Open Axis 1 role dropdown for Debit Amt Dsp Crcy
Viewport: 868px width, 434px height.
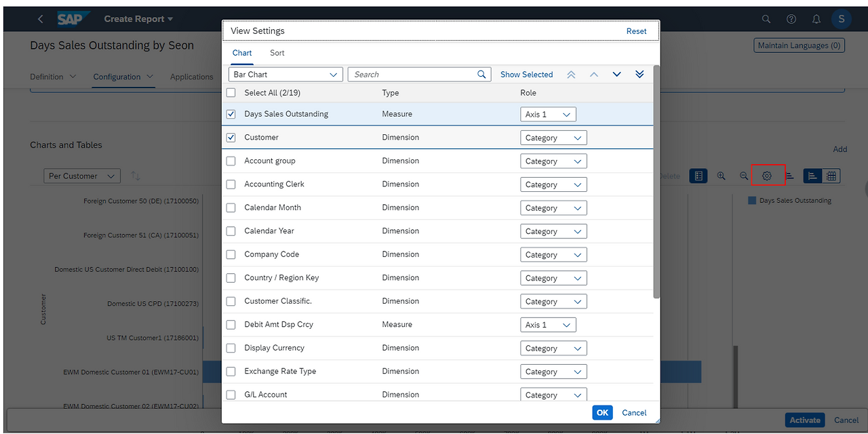548,325
